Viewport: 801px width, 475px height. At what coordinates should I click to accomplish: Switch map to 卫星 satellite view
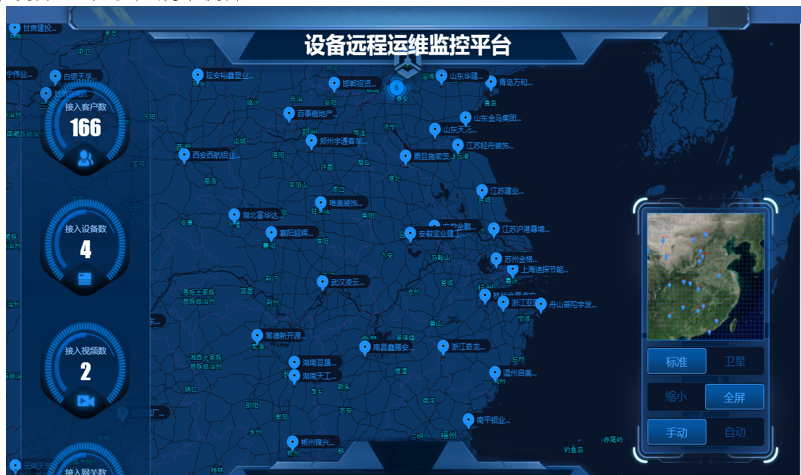(x=734, y=361)
